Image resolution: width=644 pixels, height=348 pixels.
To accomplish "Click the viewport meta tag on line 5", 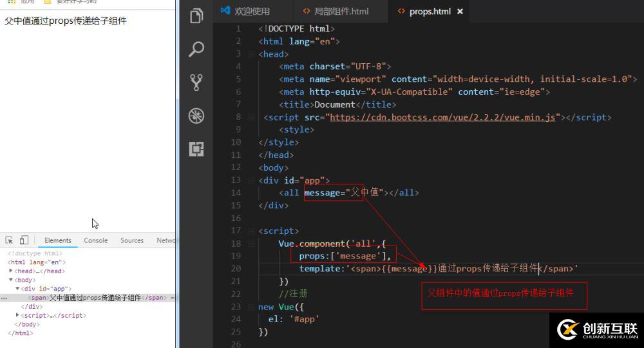I will click(x=458, y=79).
